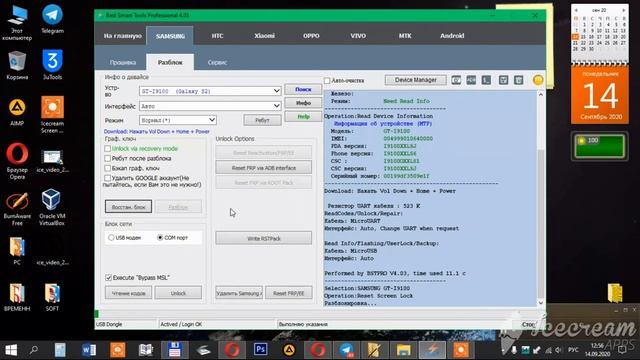Click the Stop button in status bar
The width and height of the screenshot is (640, 360).
[528, 324]
